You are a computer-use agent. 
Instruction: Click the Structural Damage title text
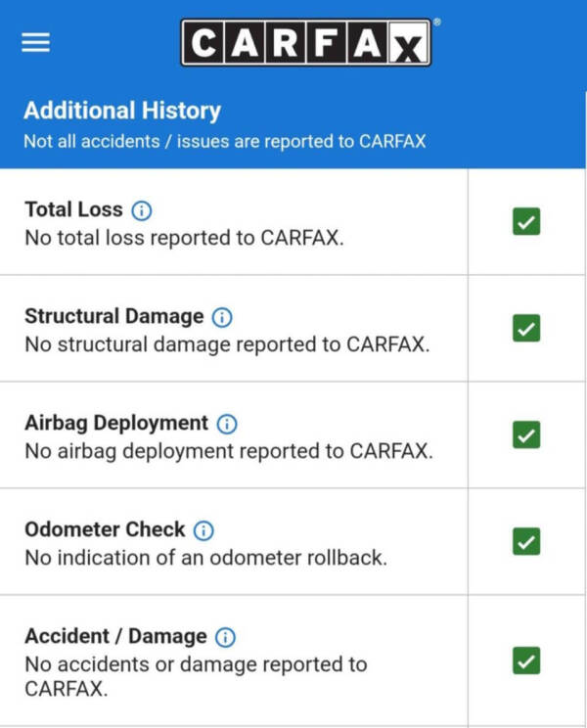click(x=113, y=317)
